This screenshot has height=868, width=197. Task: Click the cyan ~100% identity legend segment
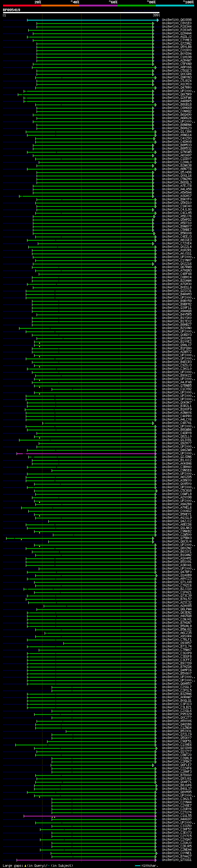click(x=175, y=6)
